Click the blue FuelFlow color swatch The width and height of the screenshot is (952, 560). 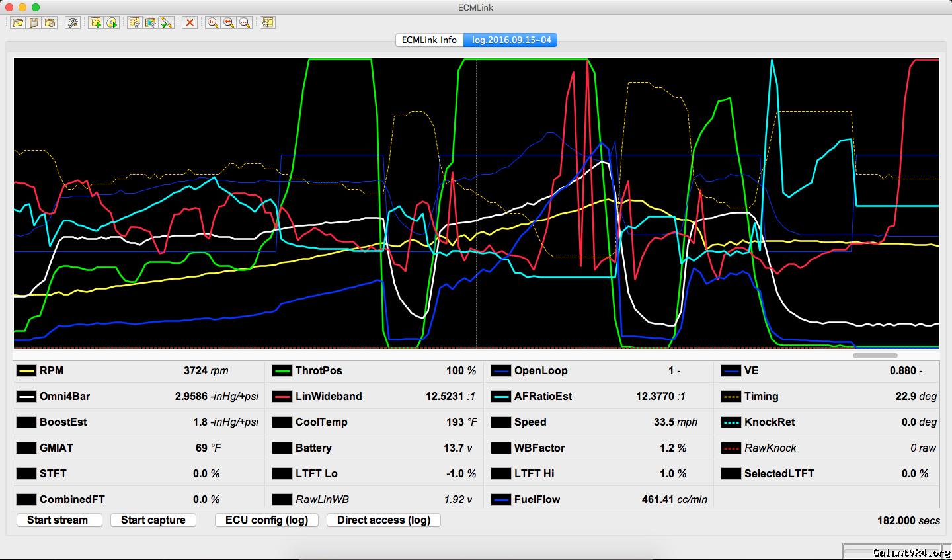pyautogui.click(x=501, y=500)
